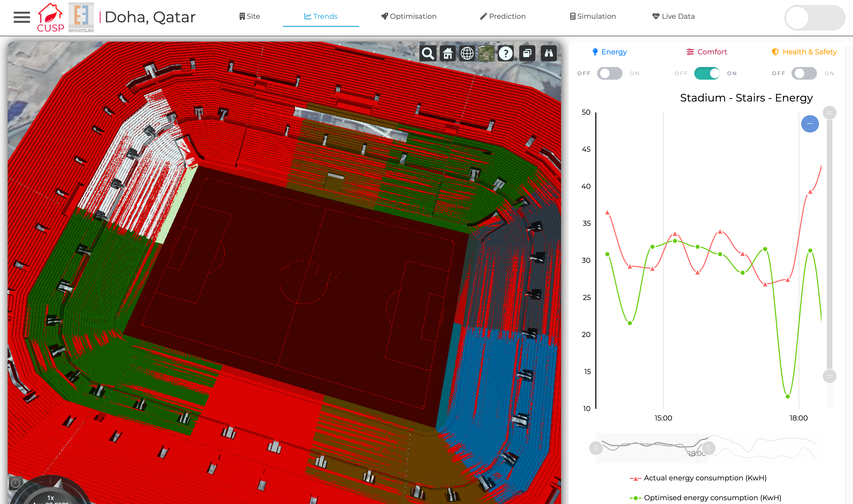Screen dimensions: 853x504
Task: Turn on the Energy toggle
Action: pyautogui.click(x=610, y=73)
